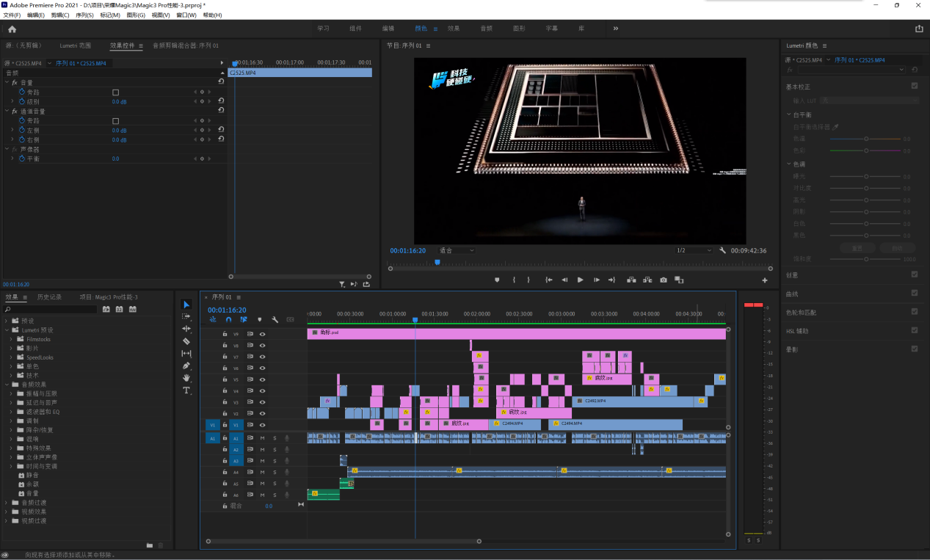930x560 pixels.
Task: Toggle 曲线 checkbox in Lumetri
Action: [915, 293]
